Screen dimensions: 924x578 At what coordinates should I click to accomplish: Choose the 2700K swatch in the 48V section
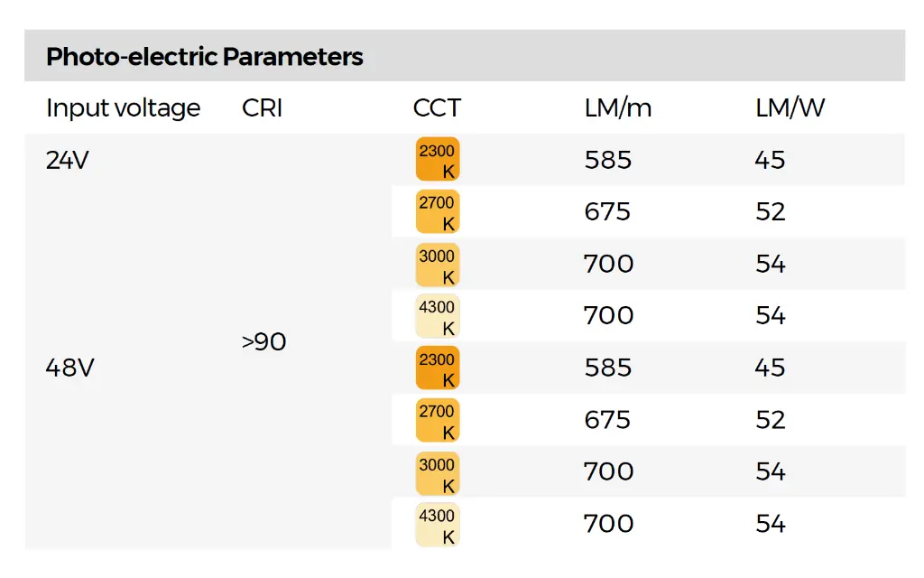(x=438, y=420)
